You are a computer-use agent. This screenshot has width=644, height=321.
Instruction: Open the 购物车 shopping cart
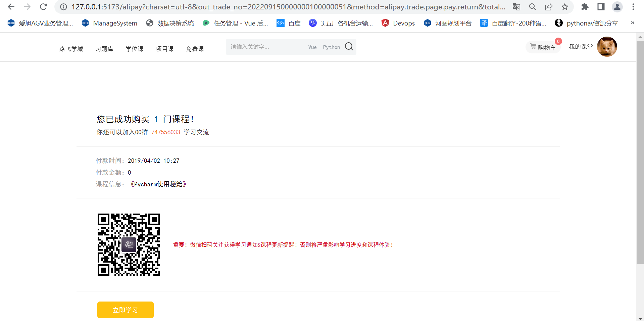click(x=543, y=47)
